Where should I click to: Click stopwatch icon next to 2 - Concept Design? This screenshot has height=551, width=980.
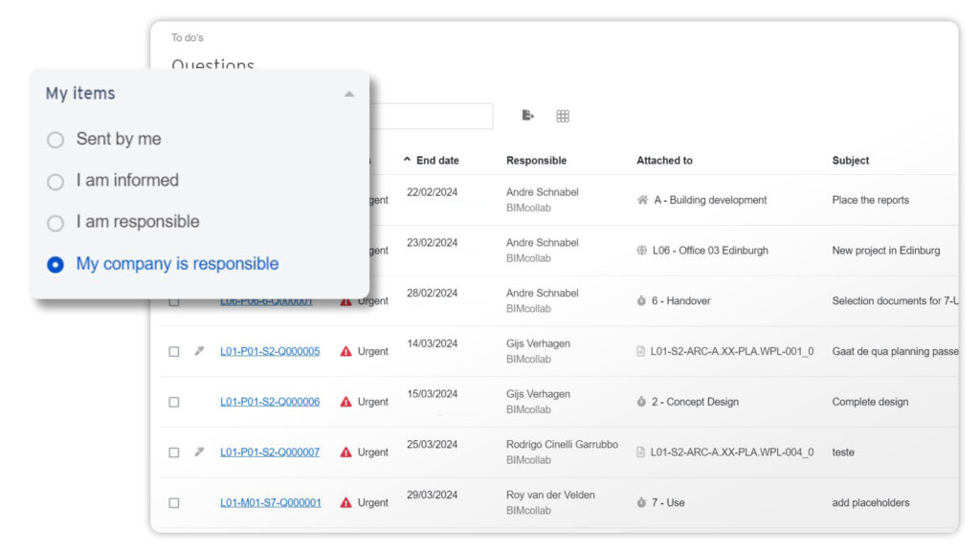(642, 402)
